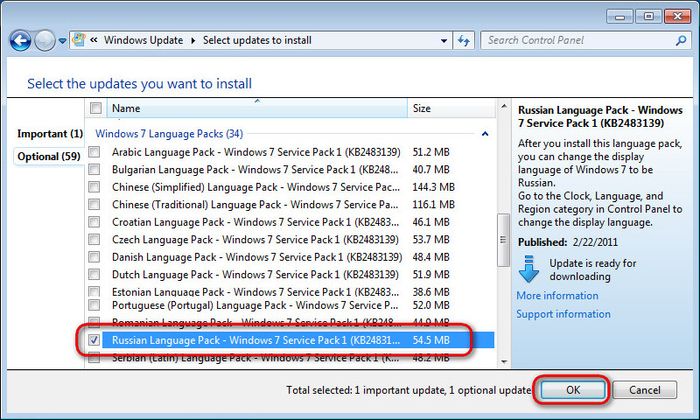The image size is (700, 420).
Task: Switch to the Important (1) tab
Action: pos(49,134)
